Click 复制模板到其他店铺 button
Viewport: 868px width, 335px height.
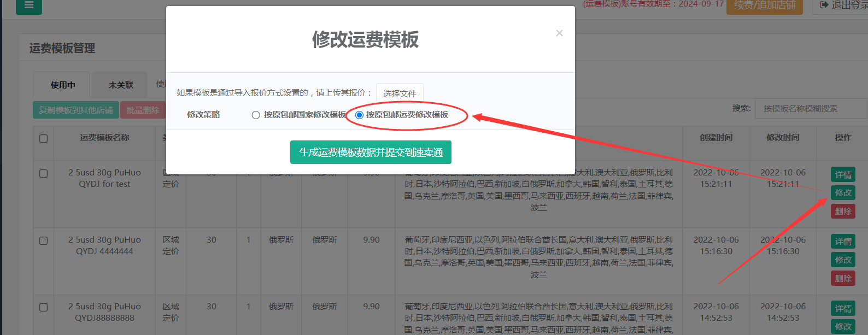pos(75,110)
